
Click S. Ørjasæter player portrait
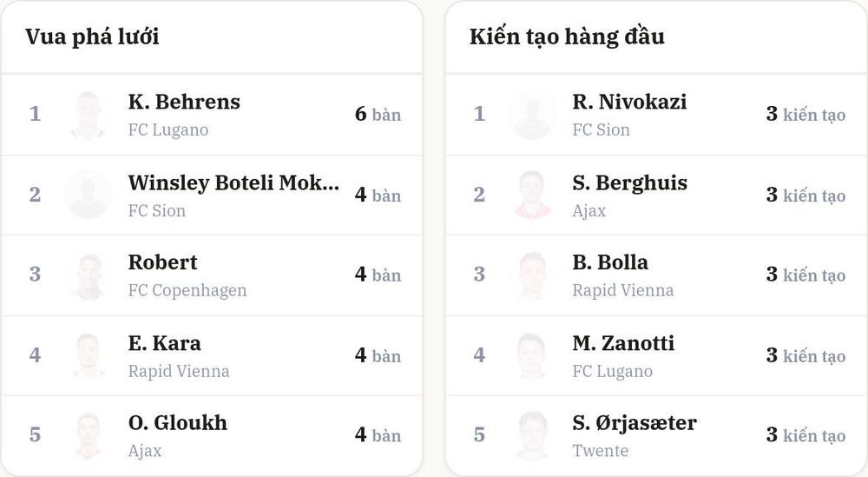[x=532, y=435]
